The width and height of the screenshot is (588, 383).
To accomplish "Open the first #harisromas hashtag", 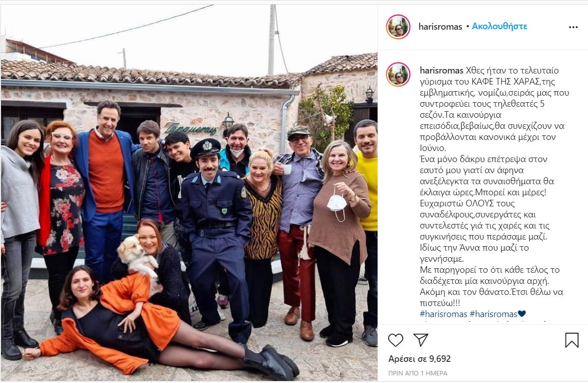I will [443, 314].
